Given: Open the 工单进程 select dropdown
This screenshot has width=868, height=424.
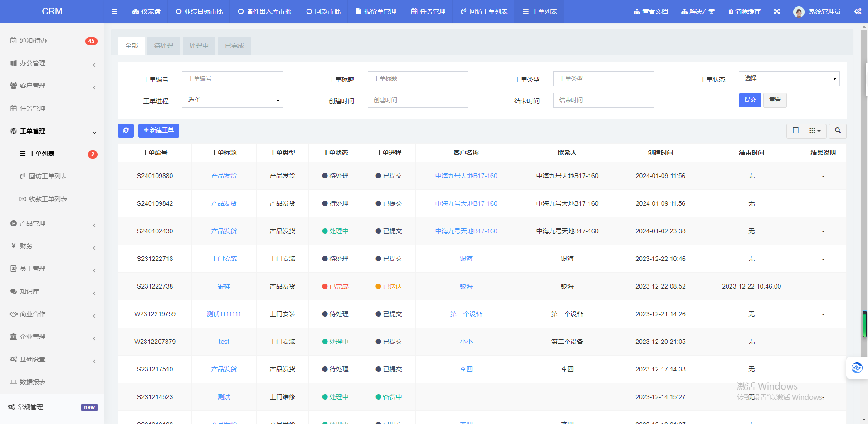Looking at the screenshot, I should pos(232,100).
